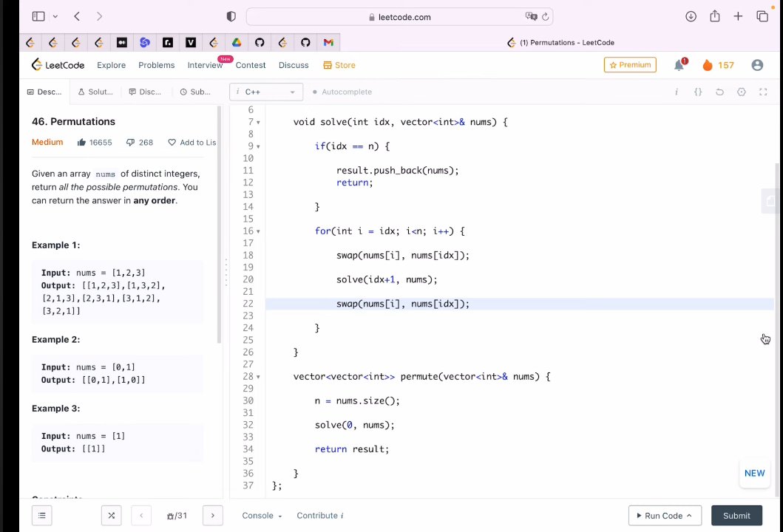
Task: Switch to the Submissions tab
Action: pos(195,92)
